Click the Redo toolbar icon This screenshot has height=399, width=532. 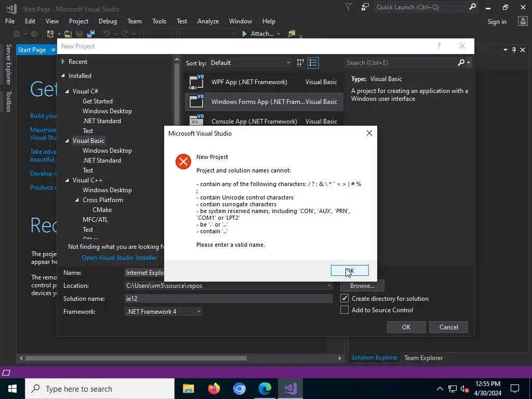coord(125,34)
